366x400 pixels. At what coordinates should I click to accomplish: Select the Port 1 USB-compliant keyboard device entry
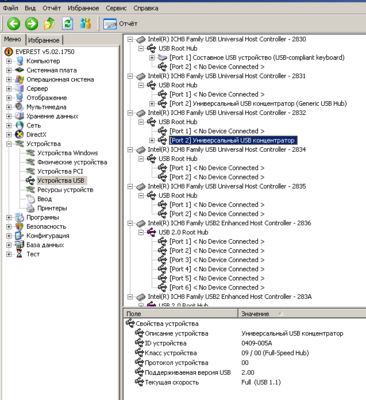click(x=257, y=58)
